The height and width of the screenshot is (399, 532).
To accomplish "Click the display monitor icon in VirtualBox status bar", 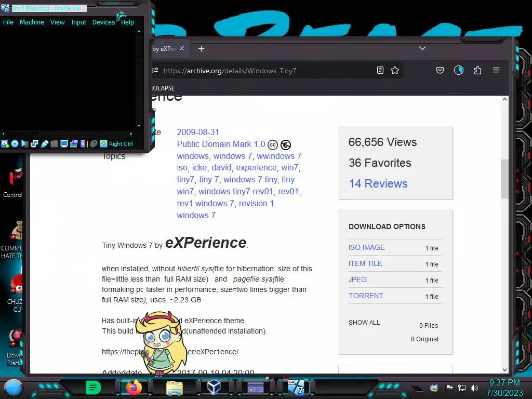I will point(64,144).
